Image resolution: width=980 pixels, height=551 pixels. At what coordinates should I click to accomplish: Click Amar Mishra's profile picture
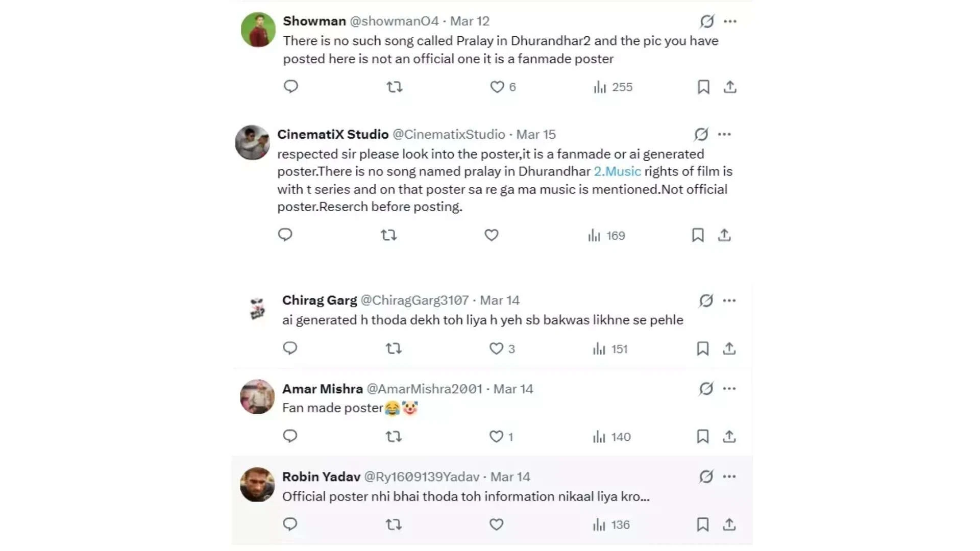coord(258,396)
